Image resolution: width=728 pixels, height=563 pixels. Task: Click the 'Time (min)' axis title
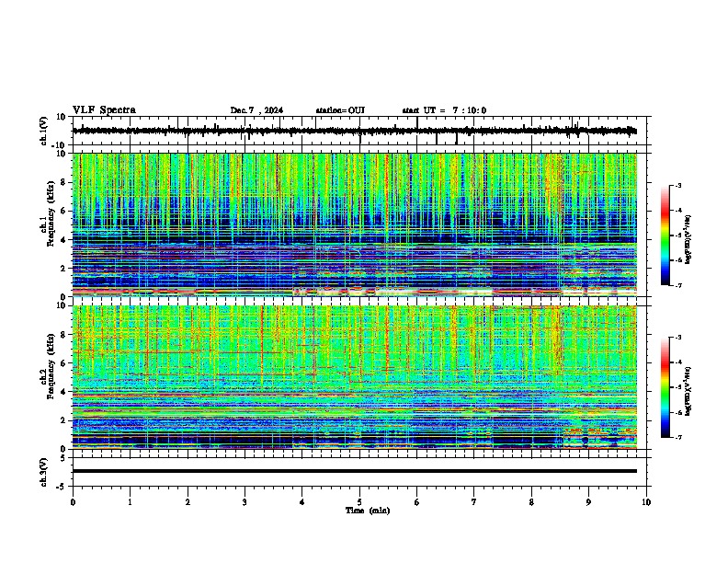[368, 511]
